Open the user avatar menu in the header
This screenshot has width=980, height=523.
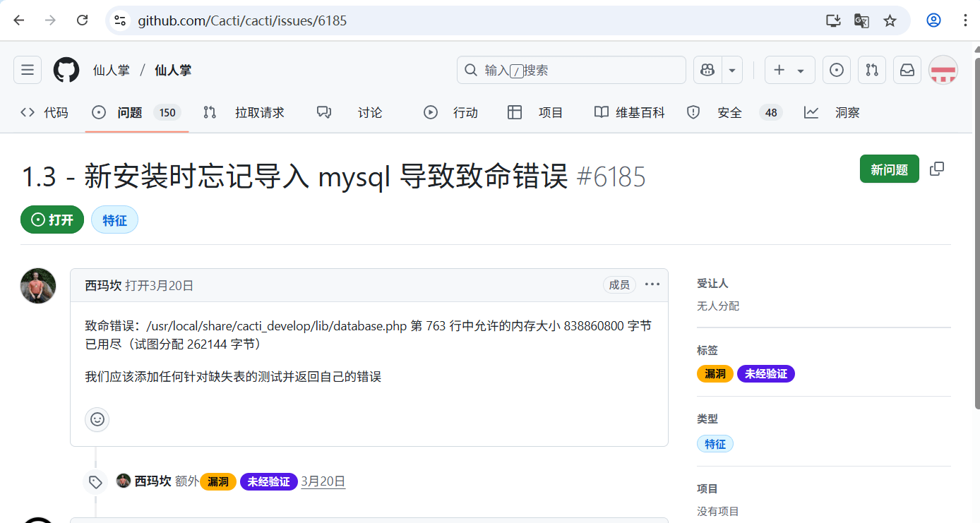click(x=943, y=70)
